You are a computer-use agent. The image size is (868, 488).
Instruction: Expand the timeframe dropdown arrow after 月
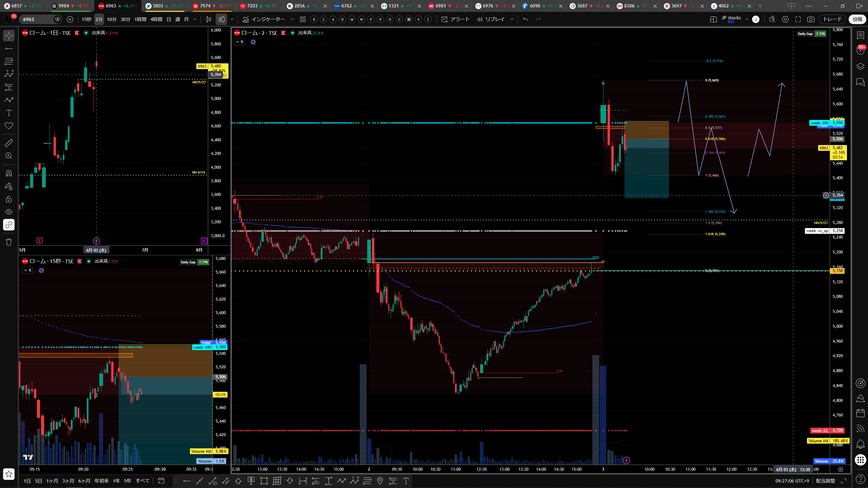coord(195,19)
